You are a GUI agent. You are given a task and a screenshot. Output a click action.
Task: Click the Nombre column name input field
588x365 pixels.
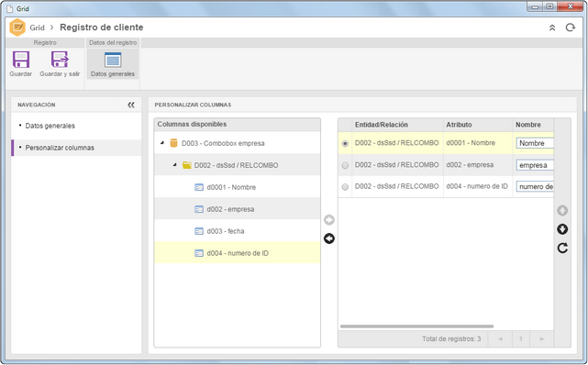(x=535, y=143)
